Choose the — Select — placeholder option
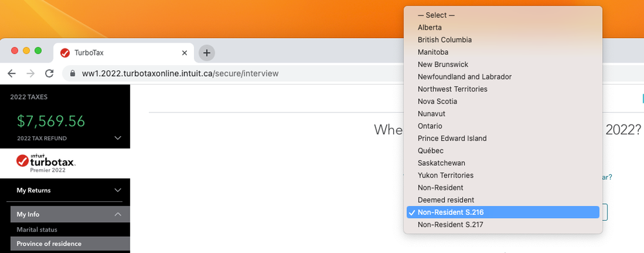 [503, 15]
